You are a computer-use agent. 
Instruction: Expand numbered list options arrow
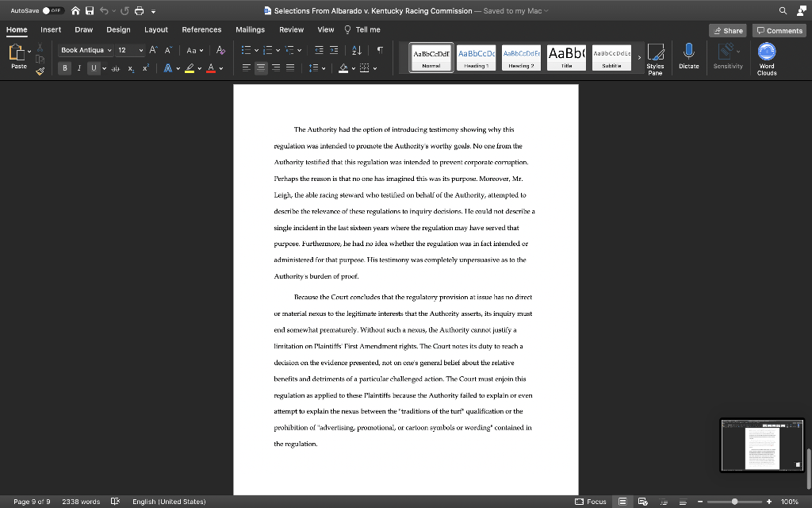click(278, 50)
